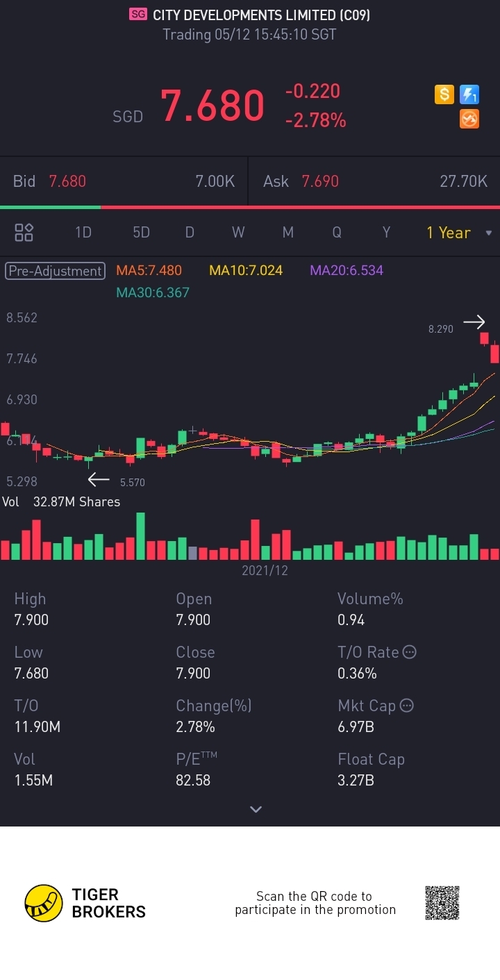The height and width of the screenshot is (980, 500).
Task: Tap the MA30:6.367 indicator label
Action: click(x=153, y=292)
